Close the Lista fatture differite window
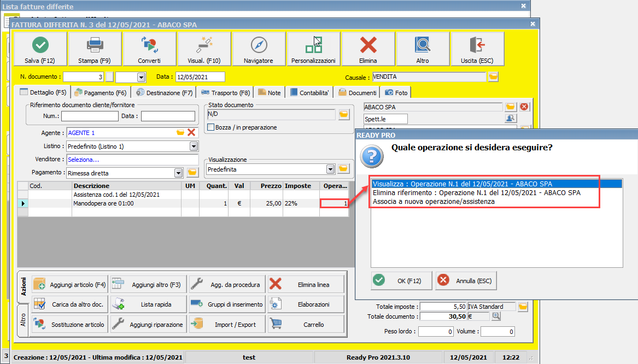Image resolution: width=638 pixels, height=364 pixels. [x=524, y=5]
